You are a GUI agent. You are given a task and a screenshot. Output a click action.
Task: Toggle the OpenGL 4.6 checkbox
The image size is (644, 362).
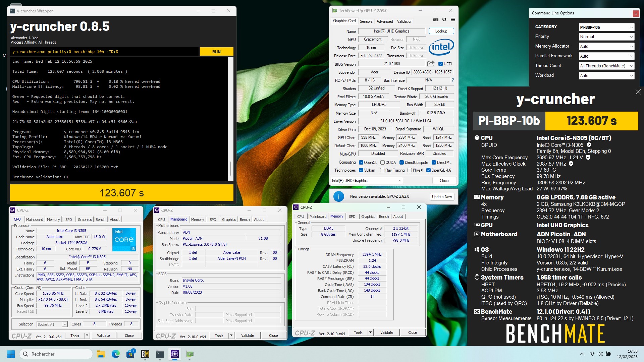[x=428, y=170]
